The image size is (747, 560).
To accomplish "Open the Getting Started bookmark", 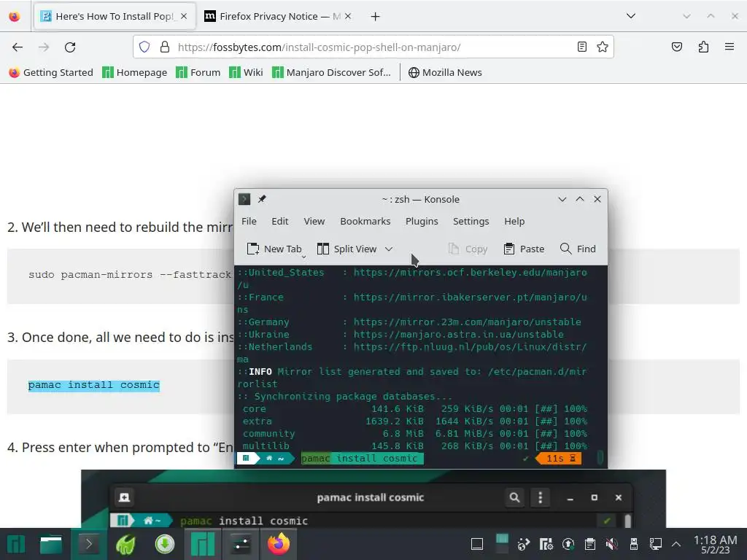I will 51,72.
